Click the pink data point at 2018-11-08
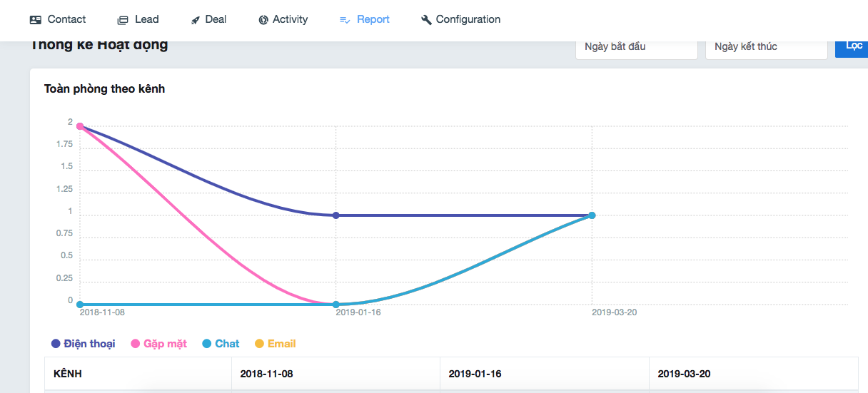The image size is (868, 393). (x=80, y=126)
